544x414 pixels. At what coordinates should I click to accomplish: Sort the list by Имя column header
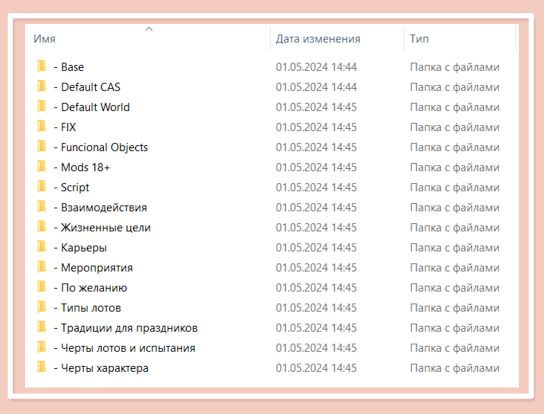(x=44, y=39)
